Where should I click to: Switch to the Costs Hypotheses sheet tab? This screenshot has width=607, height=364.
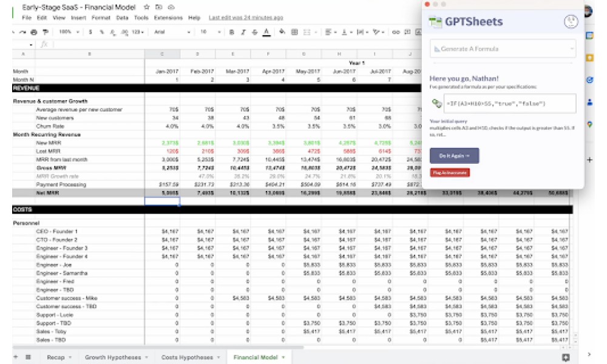[x=187, y=357]
